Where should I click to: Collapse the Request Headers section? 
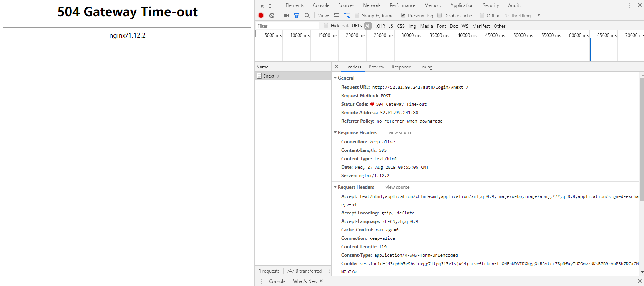click(x=335, y=187)
